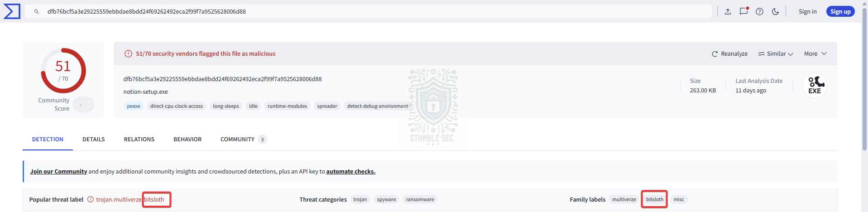This screenshot has width=868, height=212.
Task: Open the notifications chat icon
Action: 743,11
